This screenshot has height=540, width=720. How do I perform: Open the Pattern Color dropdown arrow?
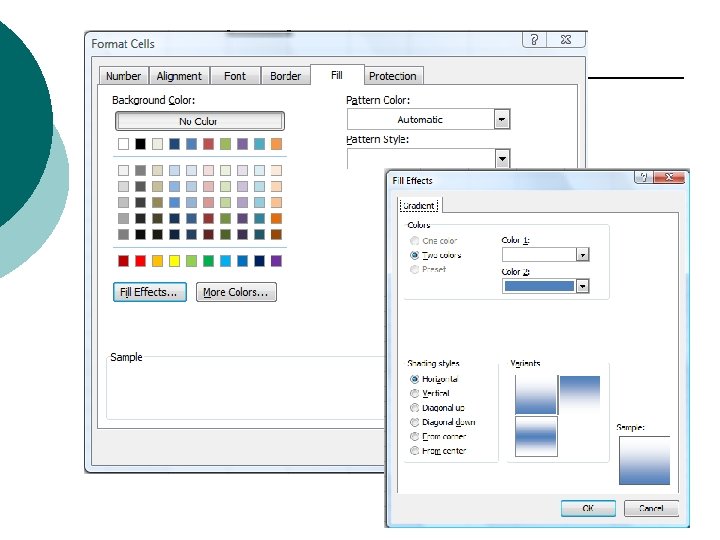pyautogui.click(x=502, y=120)
